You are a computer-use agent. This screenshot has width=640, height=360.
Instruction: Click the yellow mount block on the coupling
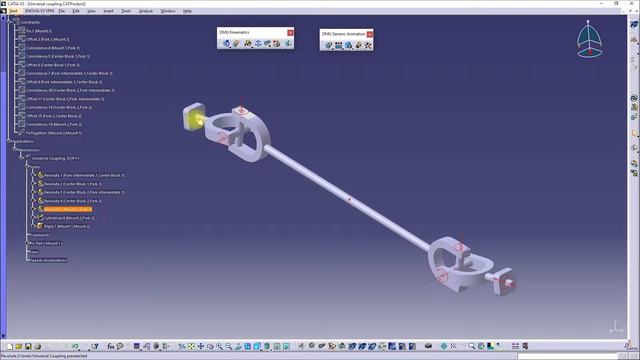(193, 117)
